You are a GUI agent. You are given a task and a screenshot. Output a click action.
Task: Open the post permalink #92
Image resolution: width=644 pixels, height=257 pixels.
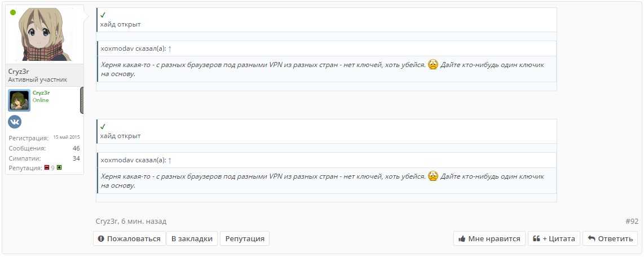pos(632,221)
